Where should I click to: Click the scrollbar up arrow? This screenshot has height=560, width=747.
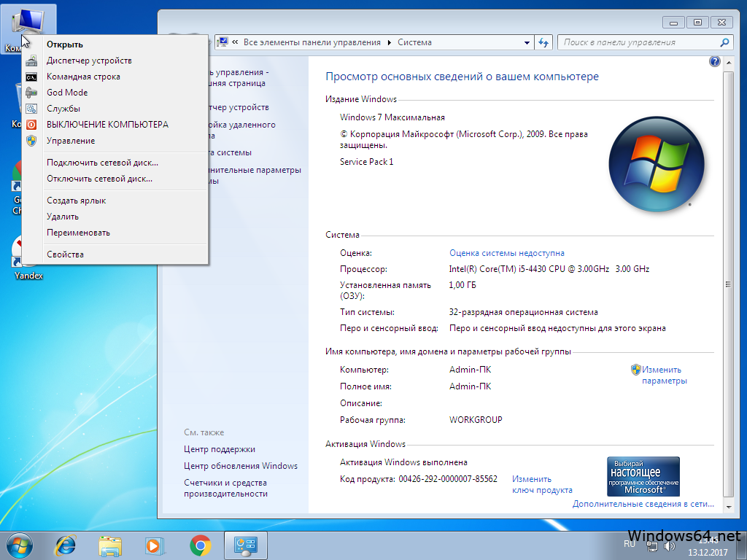coord(728,63)
